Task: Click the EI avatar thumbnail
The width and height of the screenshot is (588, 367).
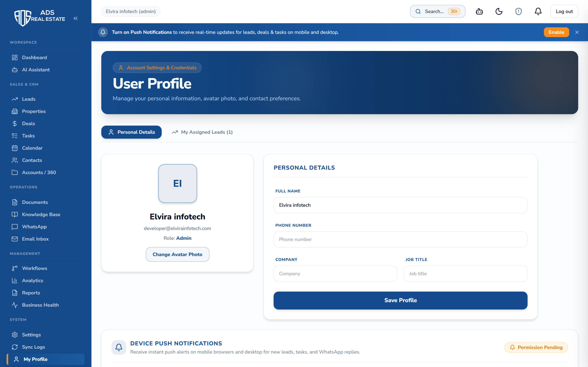Action: tap(177, 183)
